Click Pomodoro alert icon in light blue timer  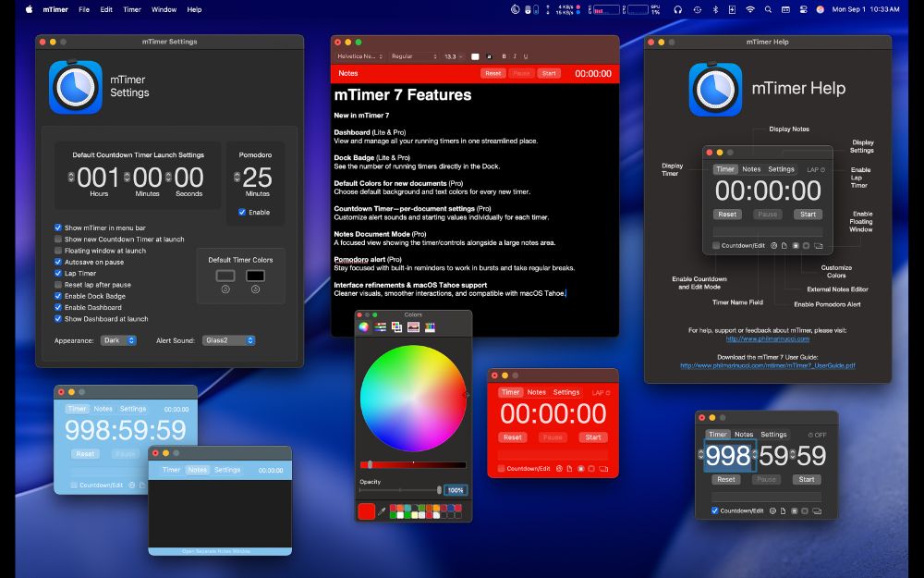[x=132, y=486]
